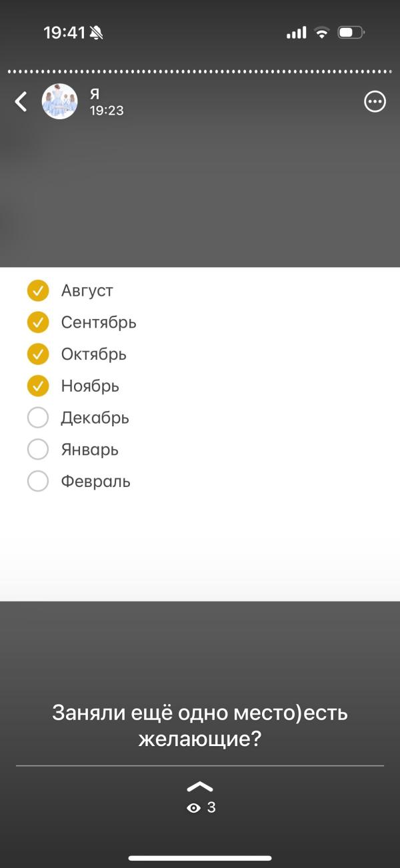Tap the eye views counter icon
Image resolution: width=400 pixels, height=868 pixels.
(194, 808)
